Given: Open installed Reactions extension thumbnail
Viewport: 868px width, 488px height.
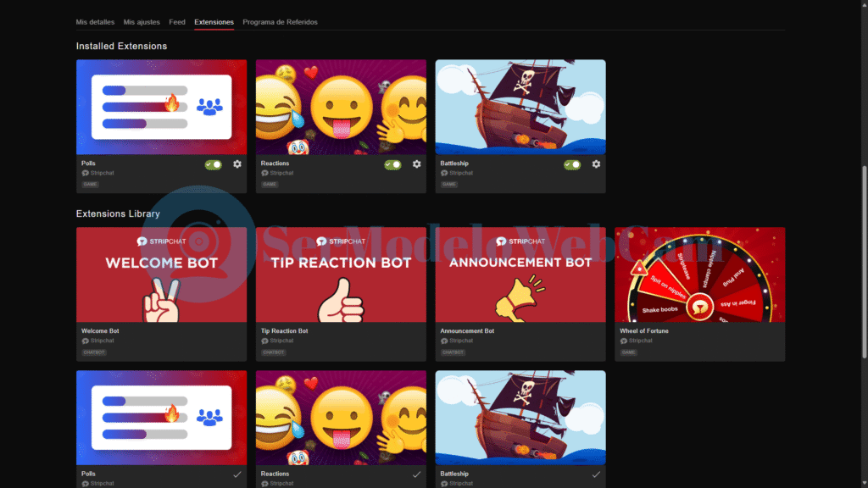Looking at the screenshot, I should (341, 107).
